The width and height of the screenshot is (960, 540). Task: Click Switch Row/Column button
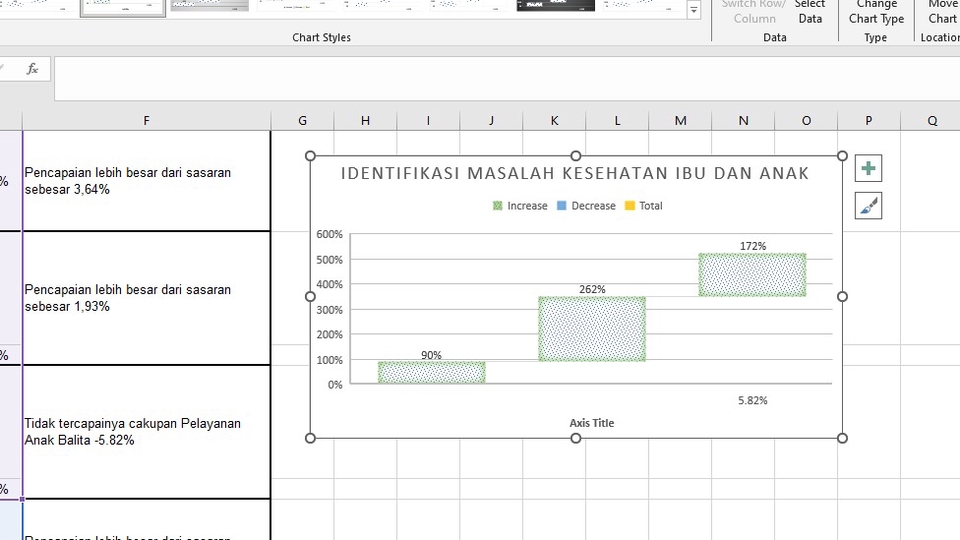[754, 12]
